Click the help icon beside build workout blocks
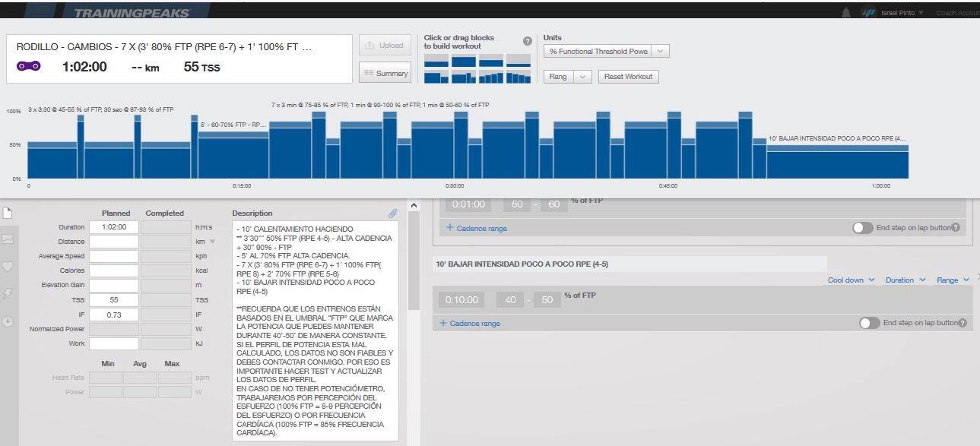This screenshot has height=446, width=980. coord(528,41)
